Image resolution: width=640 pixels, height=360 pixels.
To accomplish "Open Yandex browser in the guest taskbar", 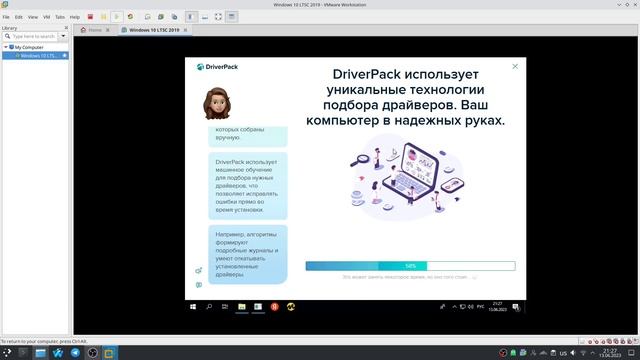I will point(275,307).
